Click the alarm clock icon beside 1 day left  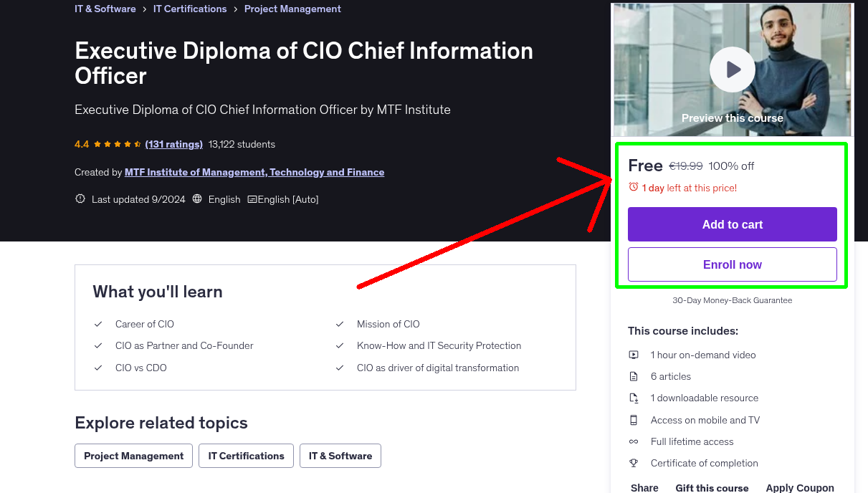click(x=633, y=187)
